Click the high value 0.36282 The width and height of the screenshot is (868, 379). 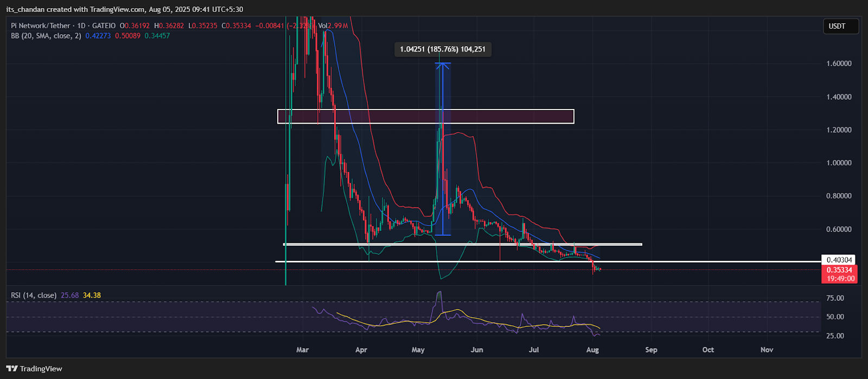172,25
